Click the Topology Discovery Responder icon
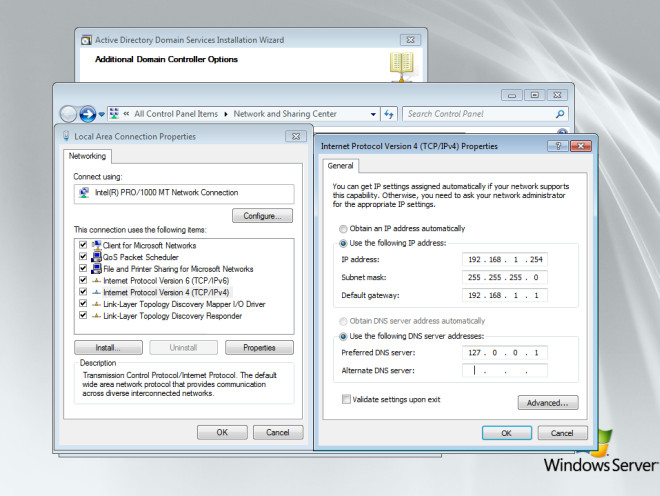Screen dimensions: 660x496 point(96,316)
